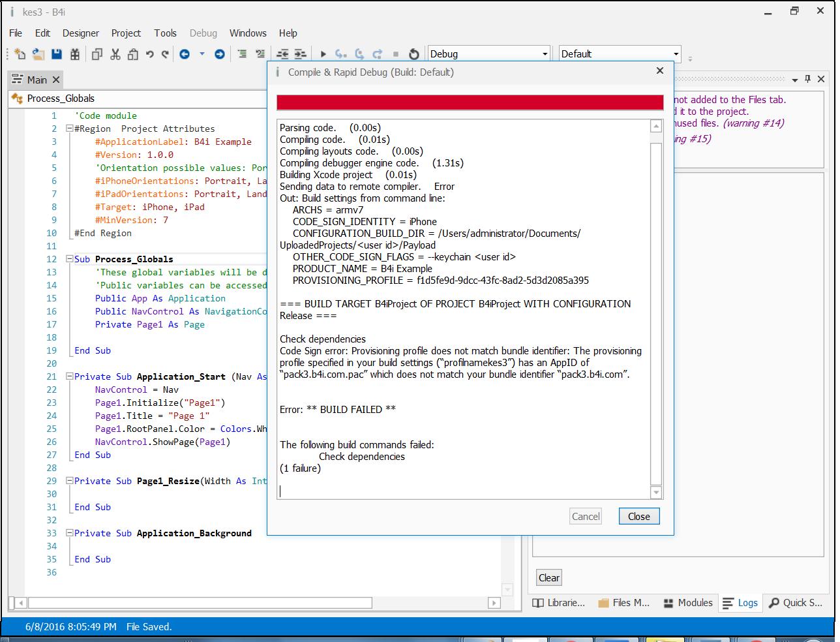Open the Default build configuration dropdown

click(x=676, y=54)
